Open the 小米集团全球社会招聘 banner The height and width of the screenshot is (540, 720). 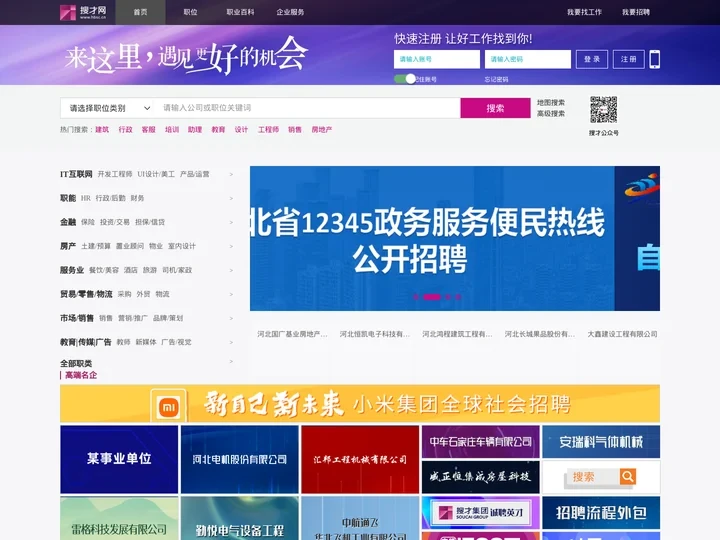coord(360,404)
